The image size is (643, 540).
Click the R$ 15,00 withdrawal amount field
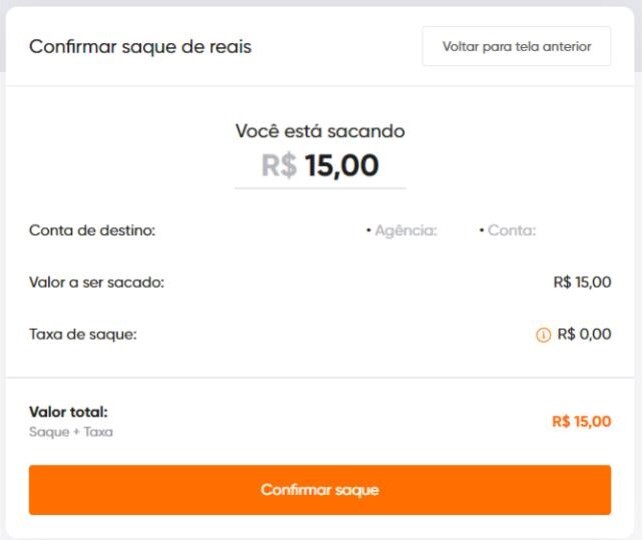point(320,166)
